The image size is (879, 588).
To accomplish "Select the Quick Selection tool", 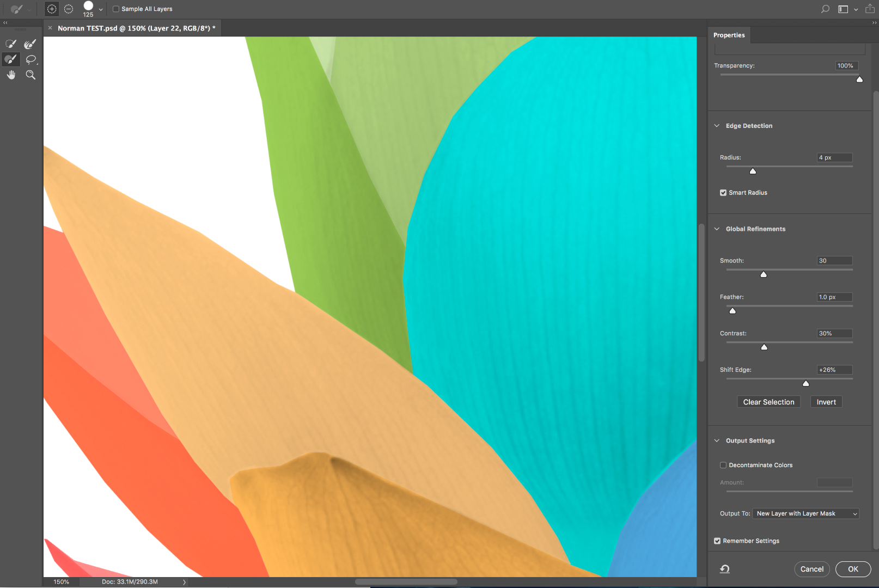I will click(x=11, y=44).
